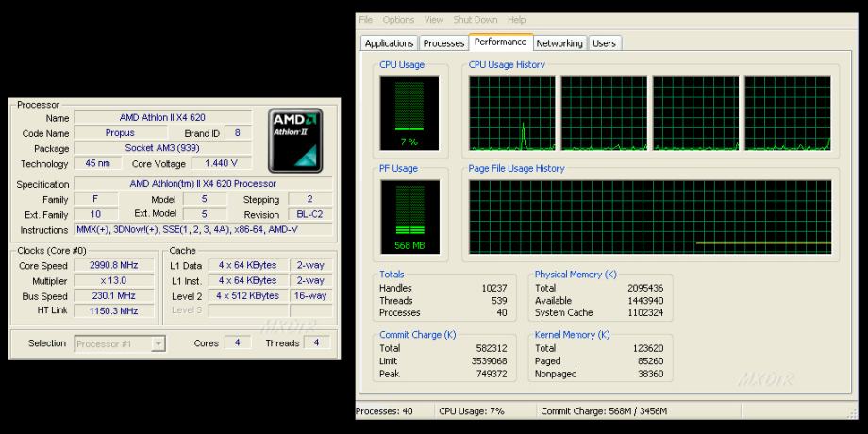The width and height of the screenshot is (868, 434).
Task: Click the Technology value 45 nm
Action: click(97, 163)
